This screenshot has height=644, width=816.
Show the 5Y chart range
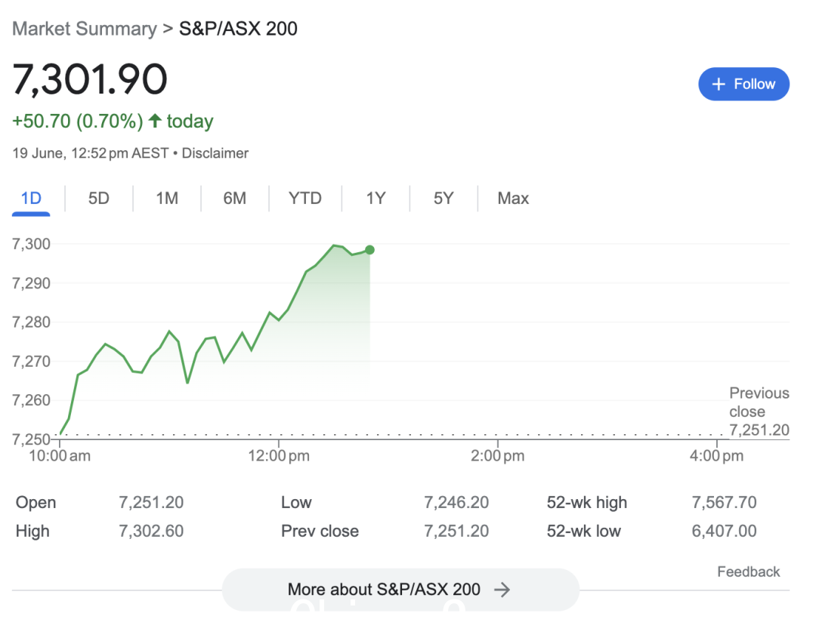(444, 199)
